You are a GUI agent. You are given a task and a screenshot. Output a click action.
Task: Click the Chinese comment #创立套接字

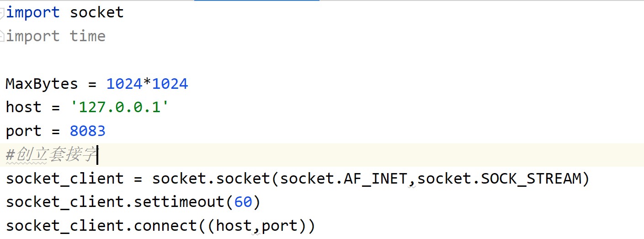pos(51,155)
